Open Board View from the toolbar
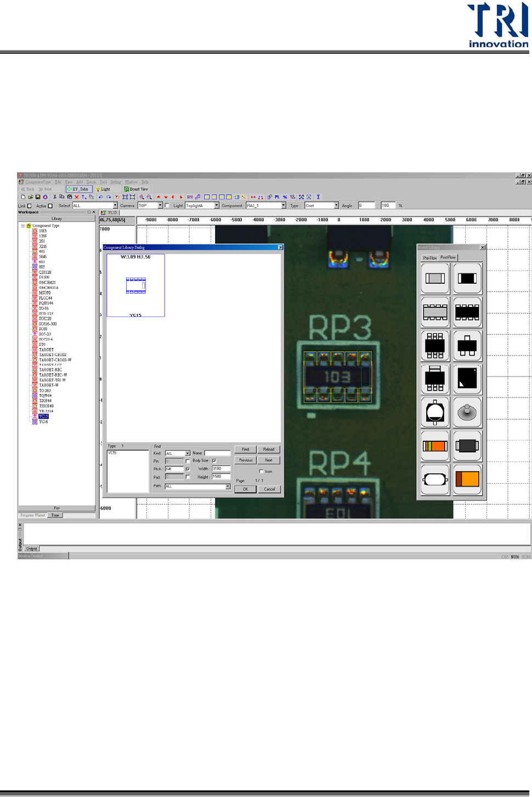Viewport: 532px width, 797px height. (x=136, y=189)
